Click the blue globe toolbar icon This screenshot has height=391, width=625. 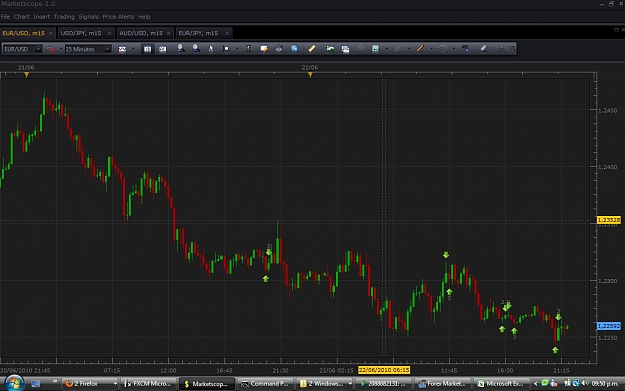[x=294, y=49]
